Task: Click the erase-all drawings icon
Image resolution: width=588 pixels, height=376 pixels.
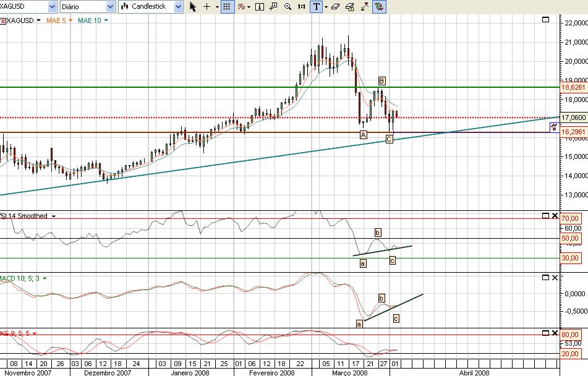Action: [x=349, y=7]
